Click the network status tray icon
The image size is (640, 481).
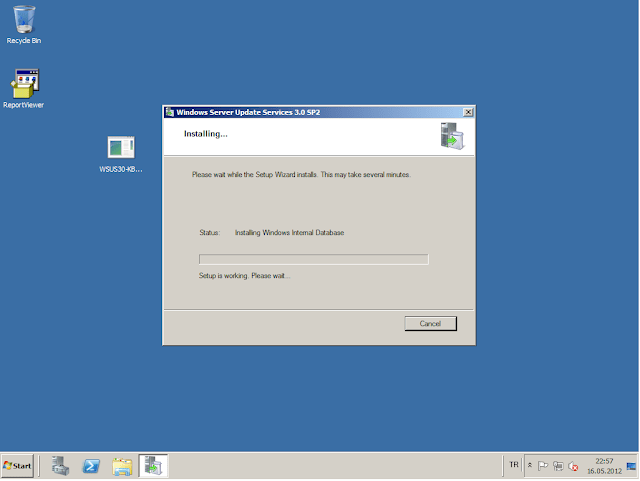pos(558,466)
